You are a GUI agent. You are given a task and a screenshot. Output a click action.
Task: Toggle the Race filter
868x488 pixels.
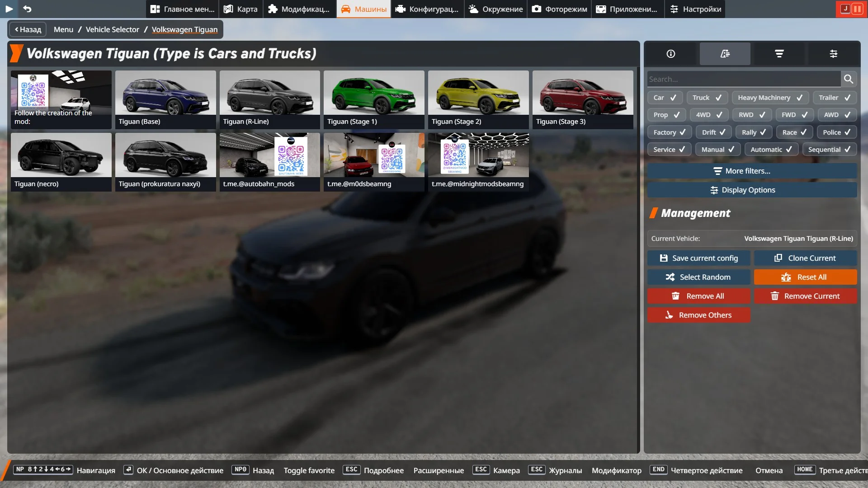794,132
